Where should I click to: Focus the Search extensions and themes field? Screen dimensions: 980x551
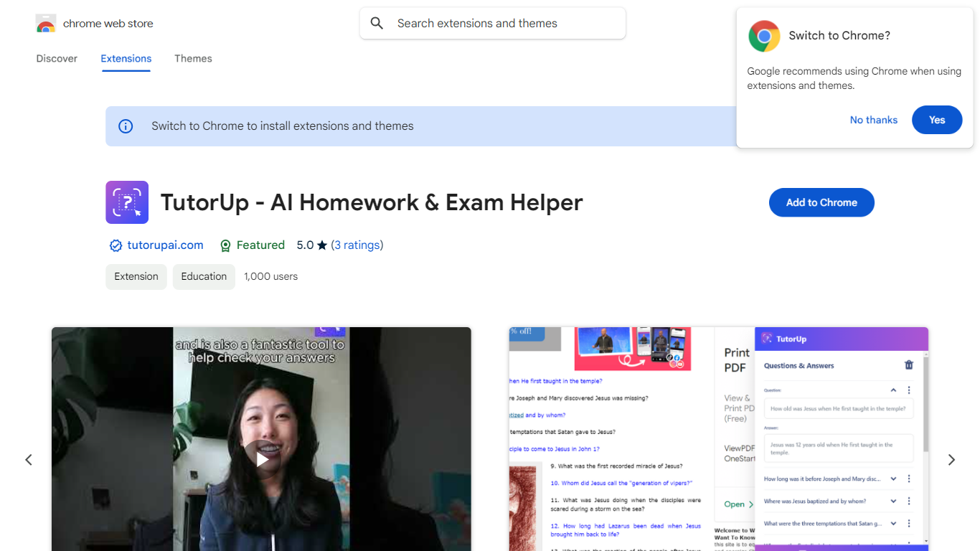tap(493, 24)
